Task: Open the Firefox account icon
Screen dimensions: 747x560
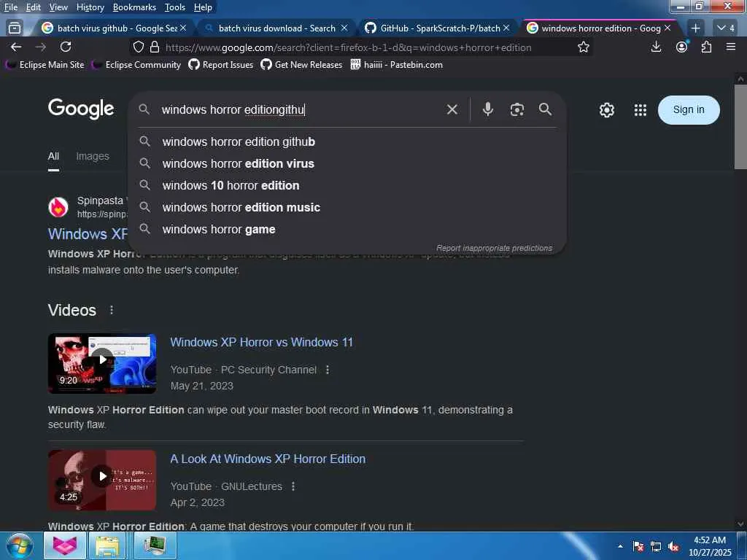Action: (x=682, y=47)
